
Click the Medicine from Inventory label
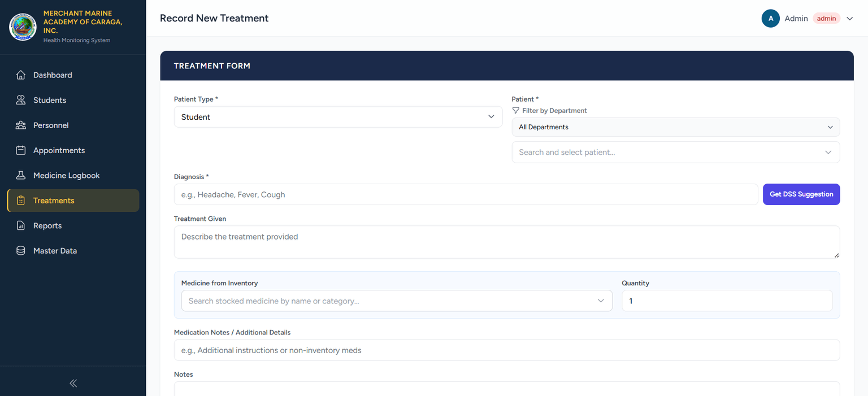(x=219, y=283)
